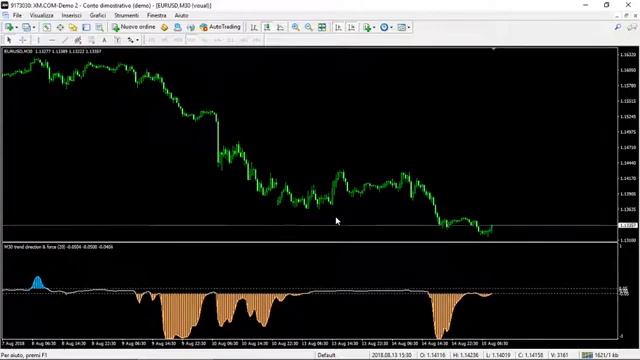Tile chart windows icon
The width and height of the screenshot is (640, 360).
(x=322, y=27)
